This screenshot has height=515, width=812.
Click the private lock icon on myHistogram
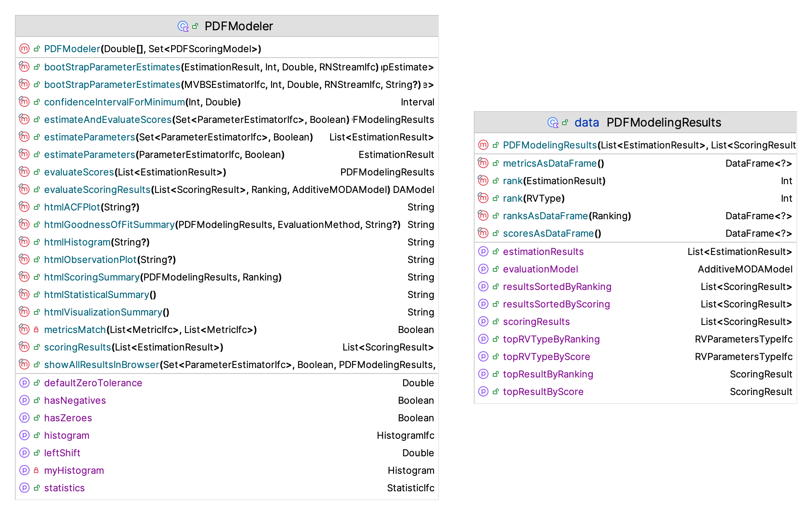pyautogui.click(x=36, y=470)
